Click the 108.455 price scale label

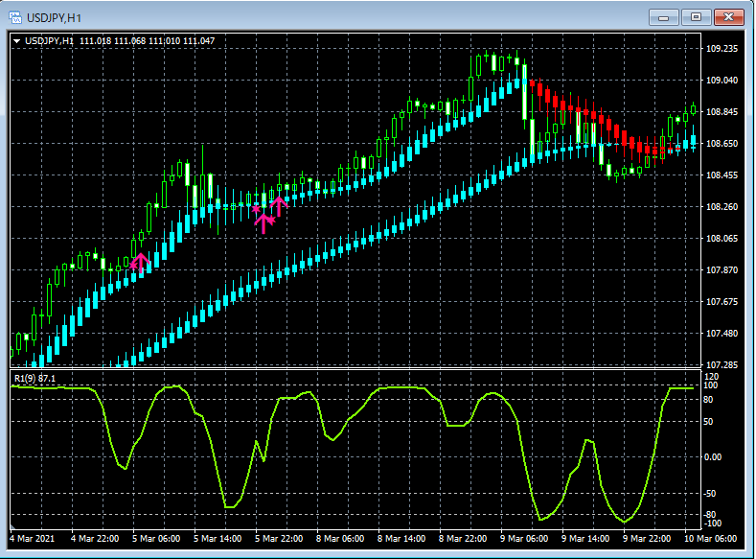pos(722,175)
